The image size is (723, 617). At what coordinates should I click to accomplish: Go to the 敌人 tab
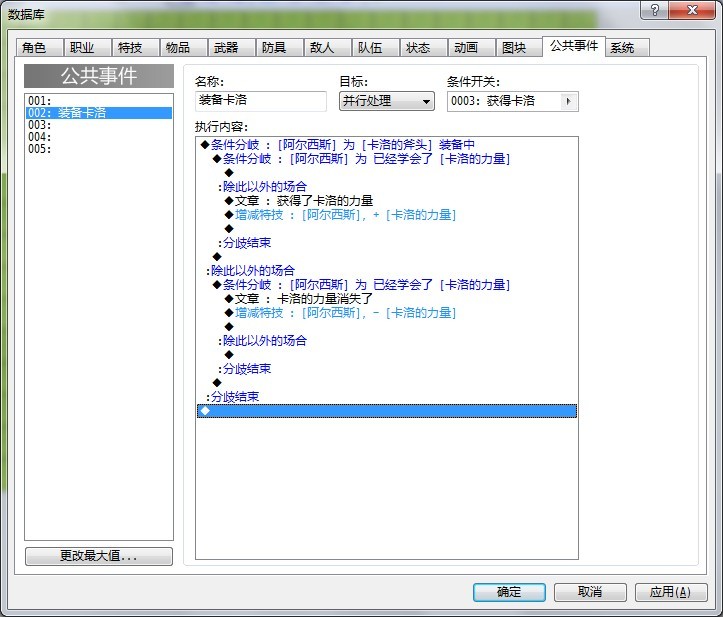pos(327,47)
